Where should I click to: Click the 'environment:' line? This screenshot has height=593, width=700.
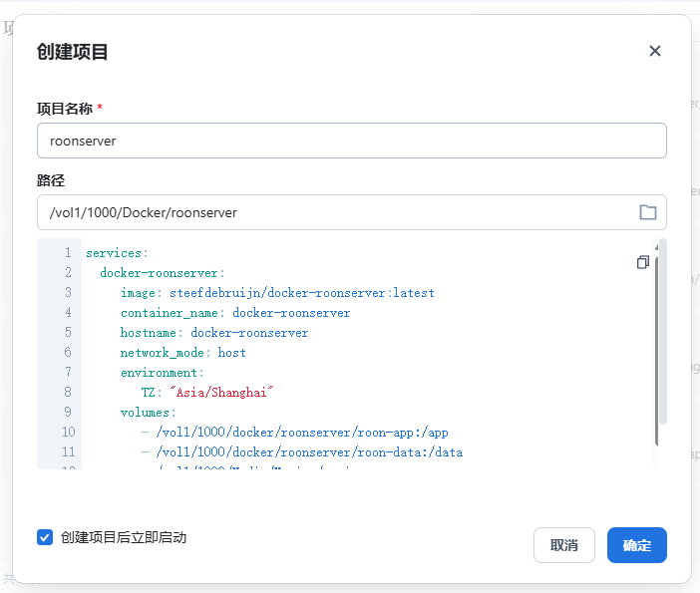pyautogui.click(x=163, y=373)
